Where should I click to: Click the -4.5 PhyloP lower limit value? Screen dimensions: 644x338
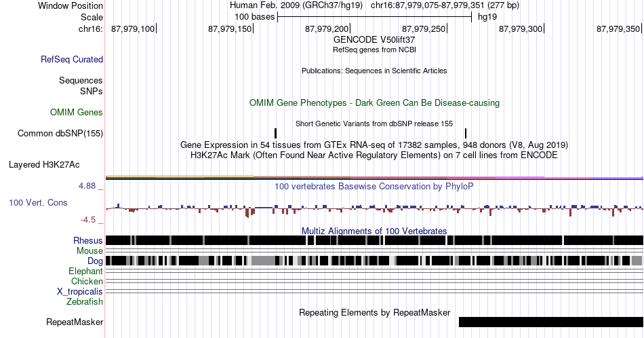coord(88,220)
